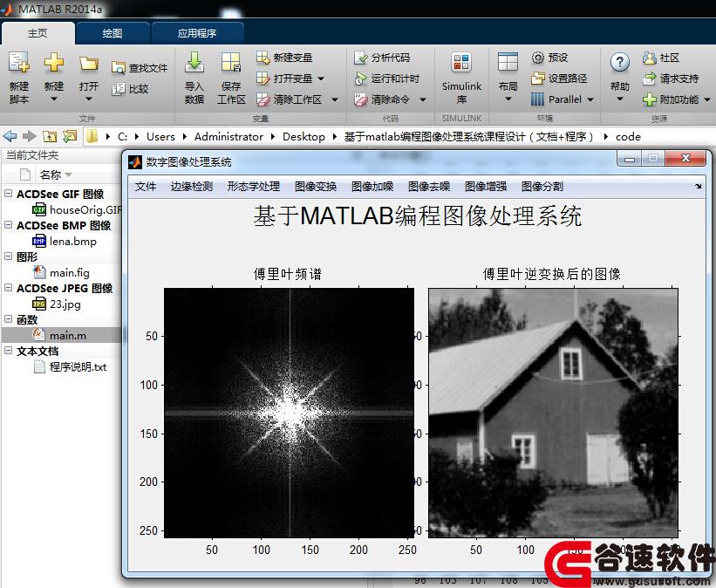Select main.m in the file list

(x=59, y=335)
